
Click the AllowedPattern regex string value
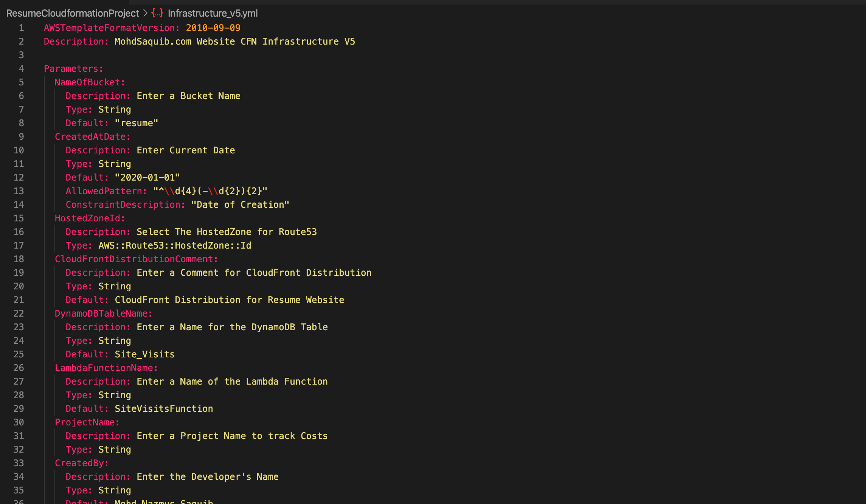(210, 191)
